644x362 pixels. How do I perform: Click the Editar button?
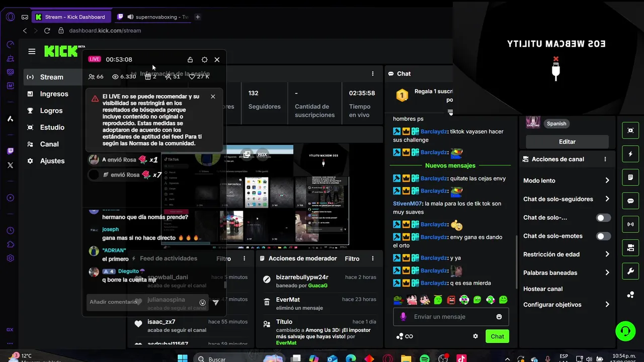[x=567, y=142]
